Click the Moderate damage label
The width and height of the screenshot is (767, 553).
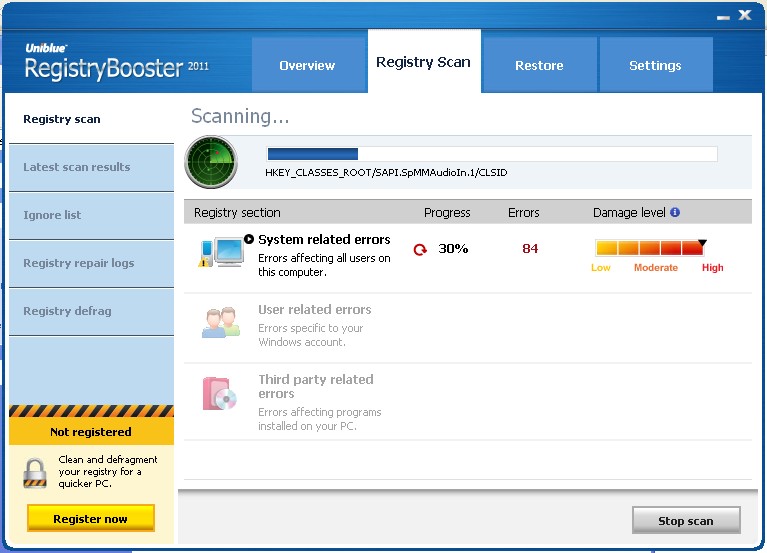pyautogui.click(x=656, y=267)
